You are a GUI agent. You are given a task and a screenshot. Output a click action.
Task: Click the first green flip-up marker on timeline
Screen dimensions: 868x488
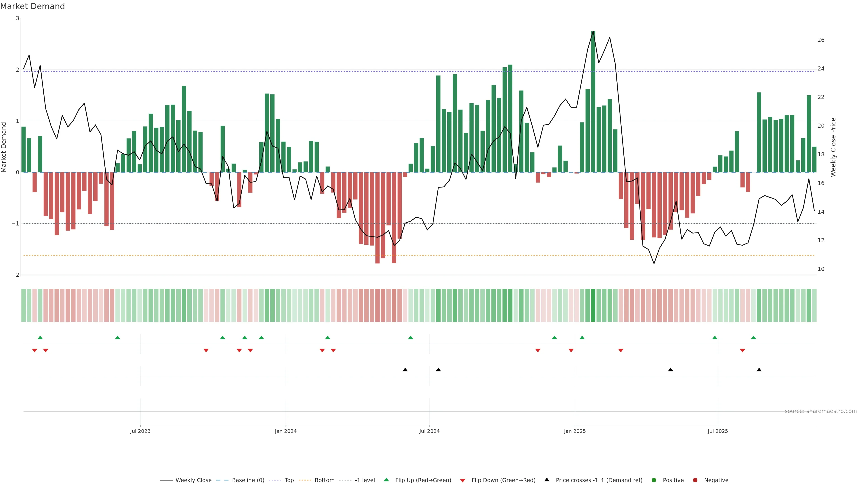[x=40, y=338]
